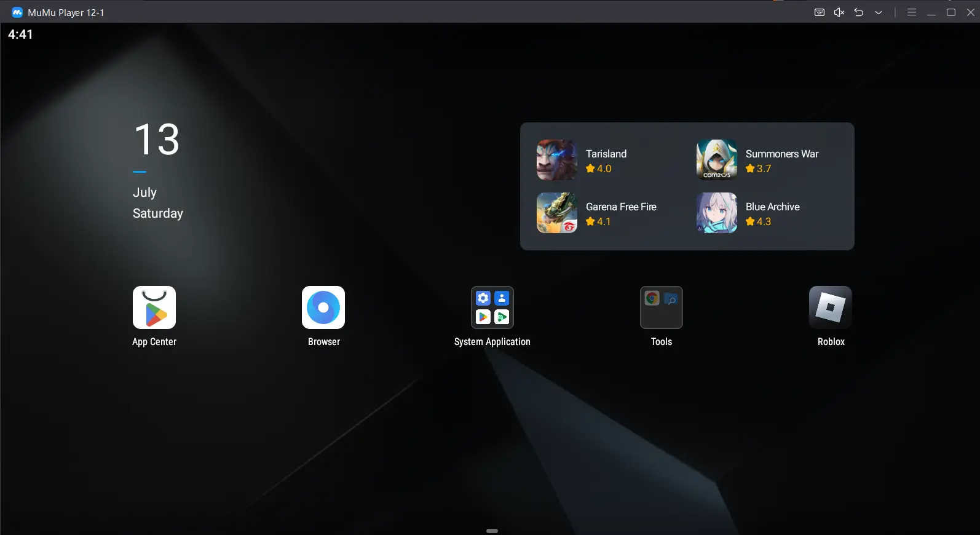The width and height of the screenshot is (980, 535).
Task: Launch Roblox from the home screen
Action: pyautogui.click(x=831, y=307)
